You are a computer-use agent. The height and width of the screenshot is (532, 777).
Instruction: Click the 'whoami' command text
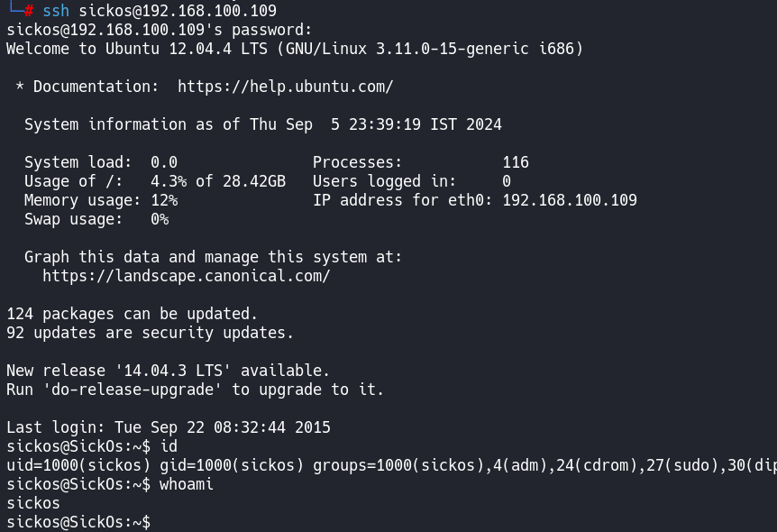tap(187, 484)
